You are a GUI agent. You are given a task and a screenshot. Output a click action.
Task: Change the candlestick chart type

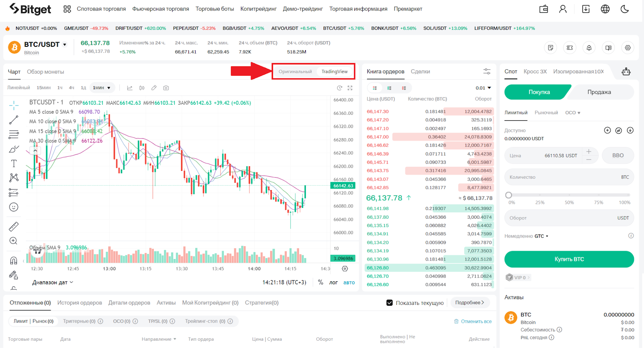[142, 88]
